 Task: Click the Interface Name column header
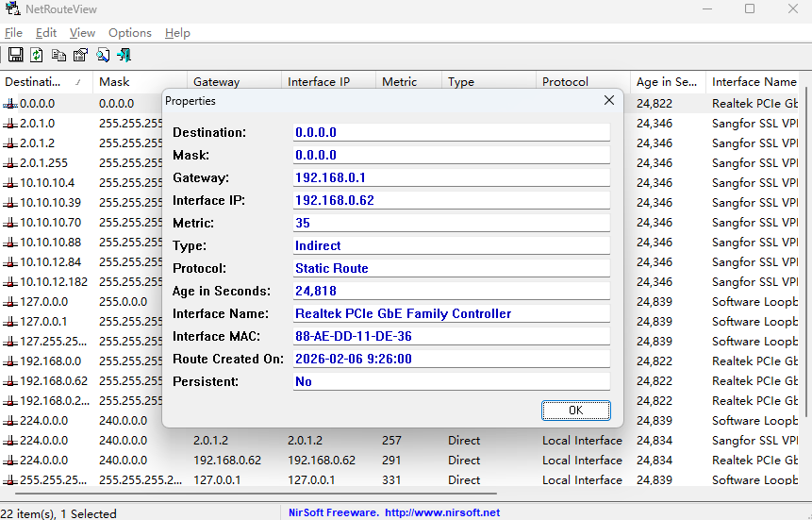tap(754, 82)
